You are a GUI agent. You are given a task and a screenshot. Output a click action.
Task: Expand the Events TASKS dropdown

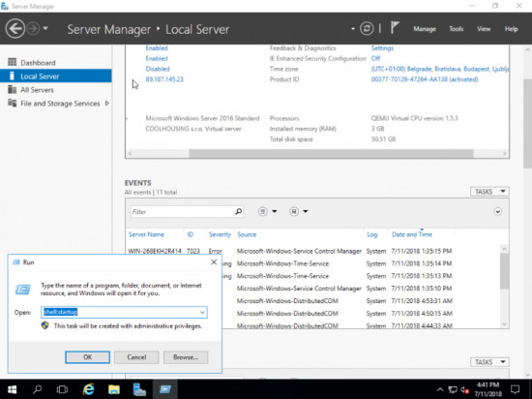tap(489, 192)
